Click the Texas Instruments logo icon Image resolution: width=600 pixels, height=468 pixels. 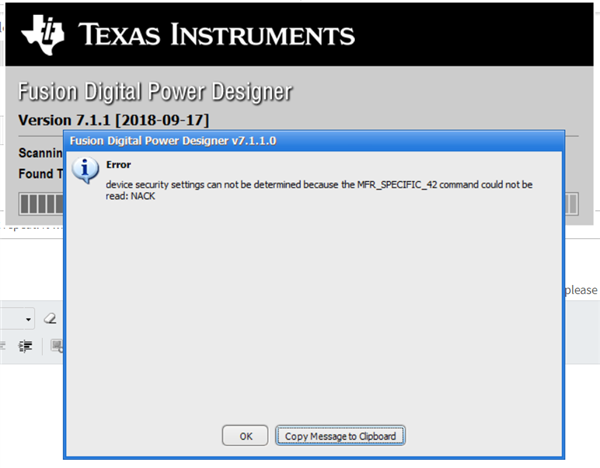pos(42,35)
